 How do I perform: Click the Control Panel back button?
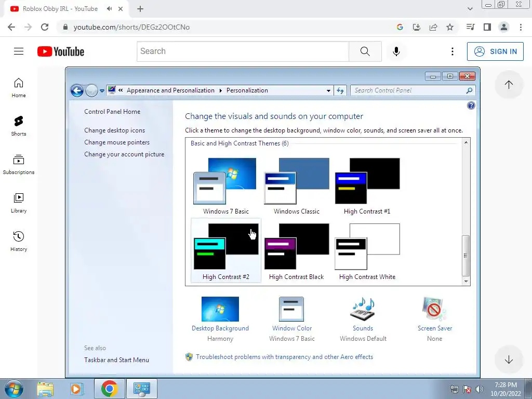pyautogui.click(x=77, y=90)
